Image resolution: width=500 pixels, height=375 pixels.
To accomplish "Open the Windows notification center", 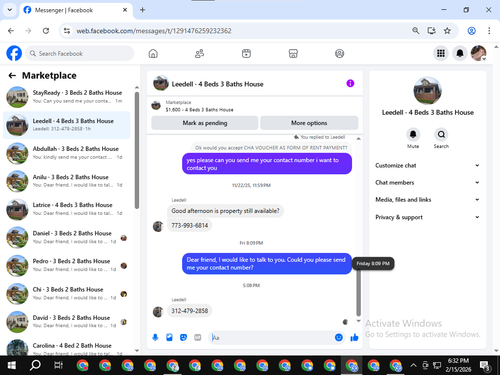I will pos(485,365).
